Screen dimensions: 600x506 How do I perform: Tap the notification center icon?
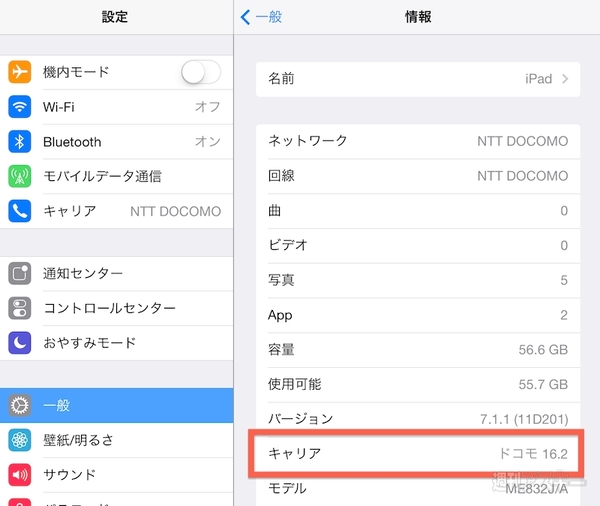click(x=20, y=273)
